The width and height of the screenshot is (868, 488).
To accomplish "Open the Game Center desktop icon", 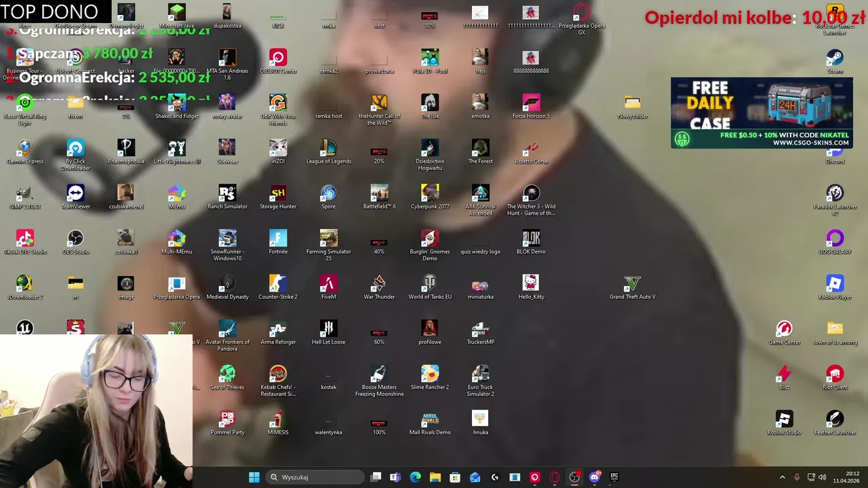I will click(x=785, y=333).
